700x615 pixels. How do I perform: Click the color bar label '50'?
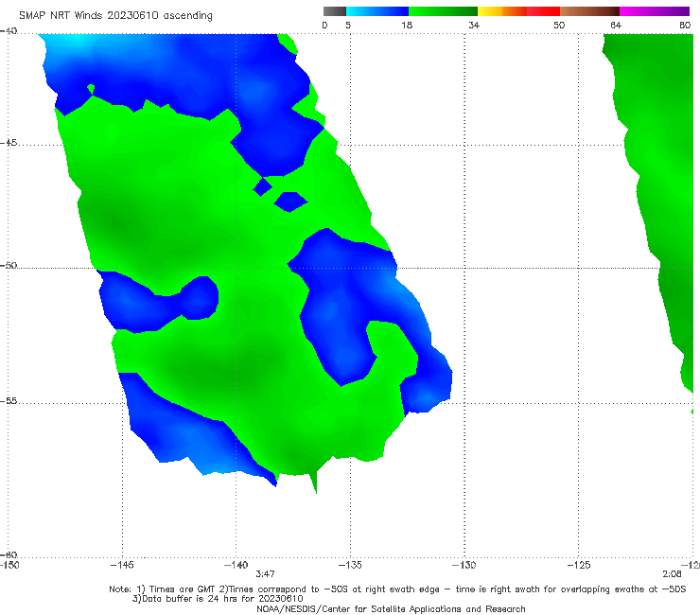pyautogui.click(x=559, y=25)
